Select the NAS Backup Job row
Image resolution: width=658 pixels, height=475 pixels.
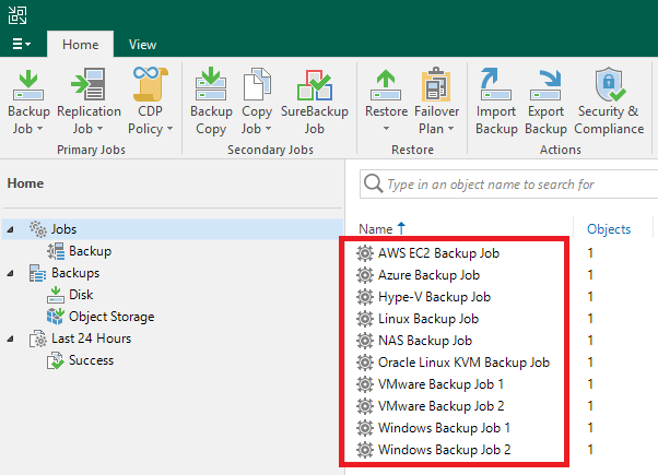click(505, 340)
